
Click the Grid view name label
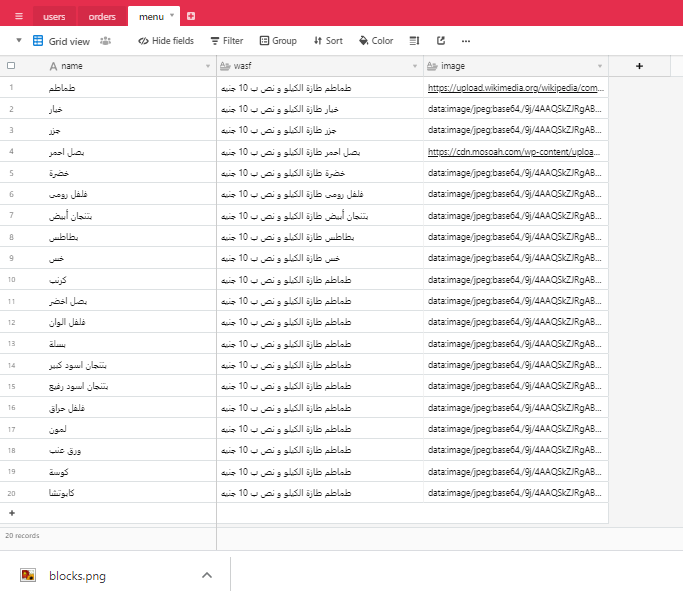[69, 41]
